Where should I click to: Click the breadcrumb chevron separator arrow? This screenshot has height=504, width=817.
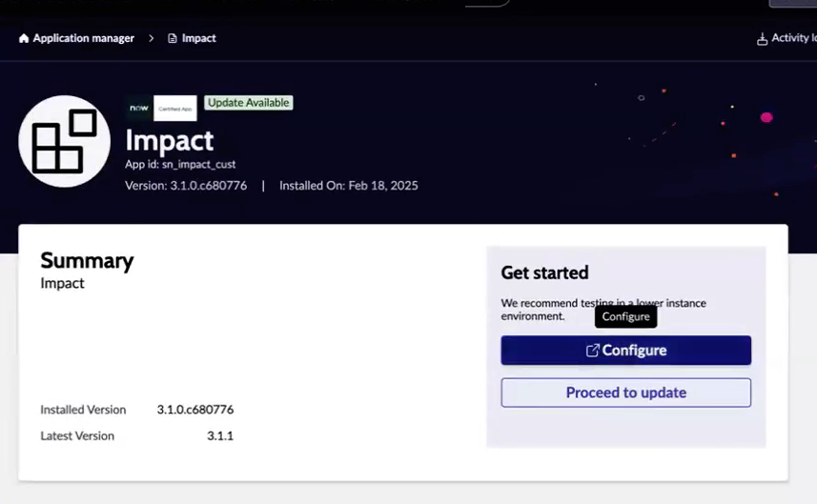point(152,38)
